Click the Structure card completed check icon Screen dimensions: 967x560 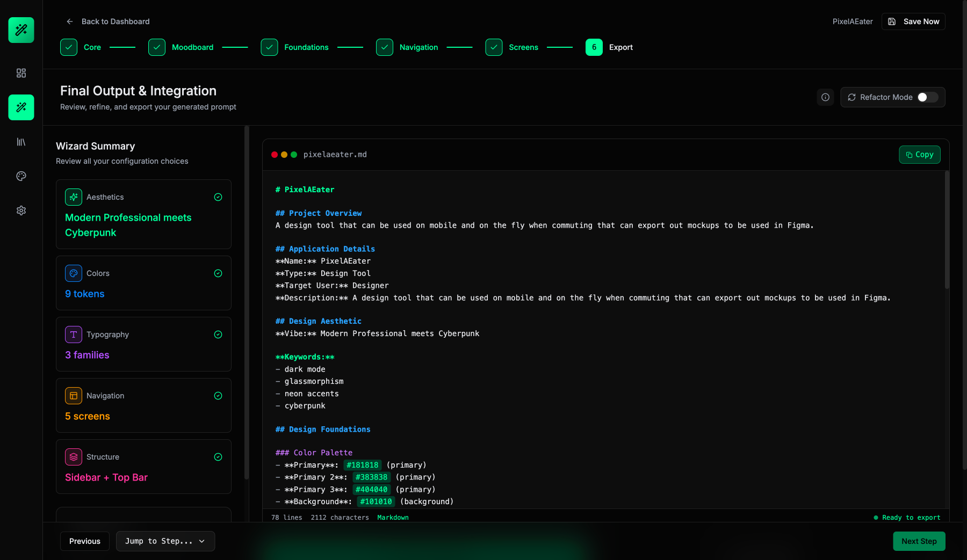click(x=218, y=457)
